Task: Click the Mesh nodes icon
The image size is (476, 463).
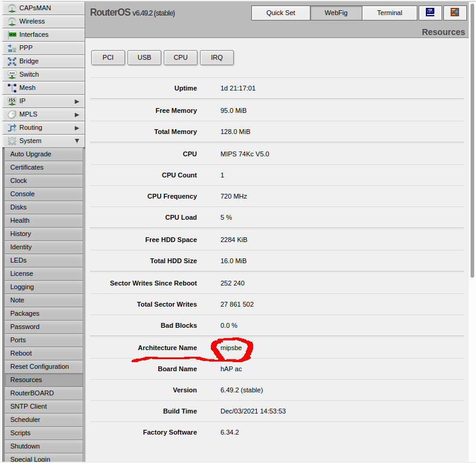Action: (12, 88)
